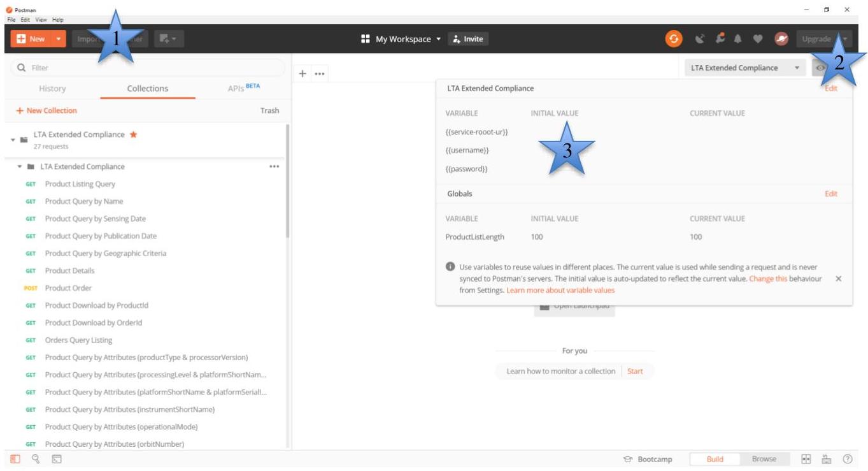Viewport: 868px width, 471px height.
Task: Switch to the History tab
Action: (x=52, y=89)
